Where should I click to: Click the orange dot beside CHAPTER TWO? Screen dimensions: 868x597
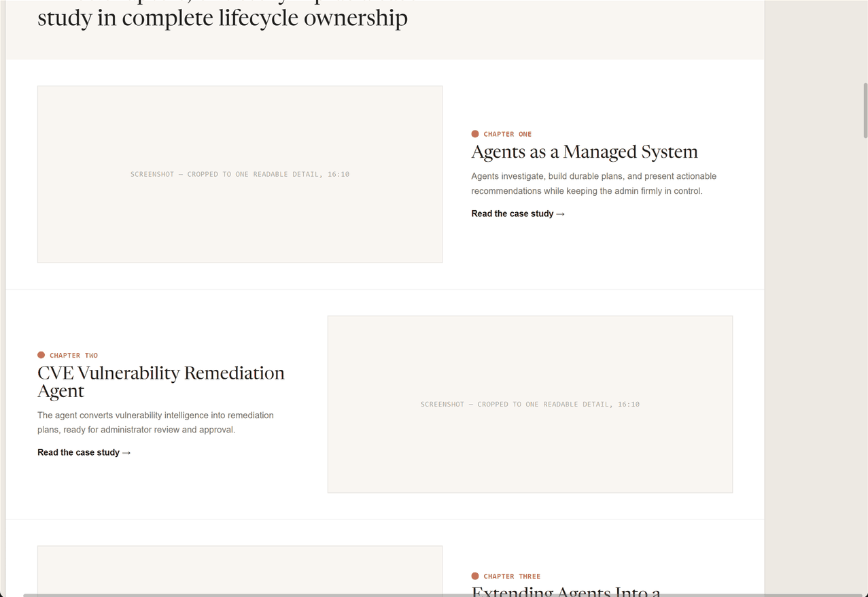click(41, 355)
